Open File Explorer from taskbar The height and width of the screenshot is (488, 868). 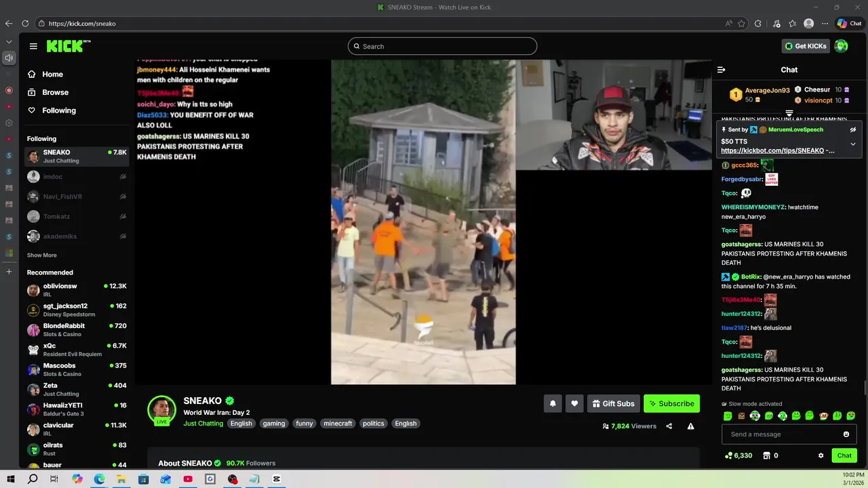tap(121, 479)
